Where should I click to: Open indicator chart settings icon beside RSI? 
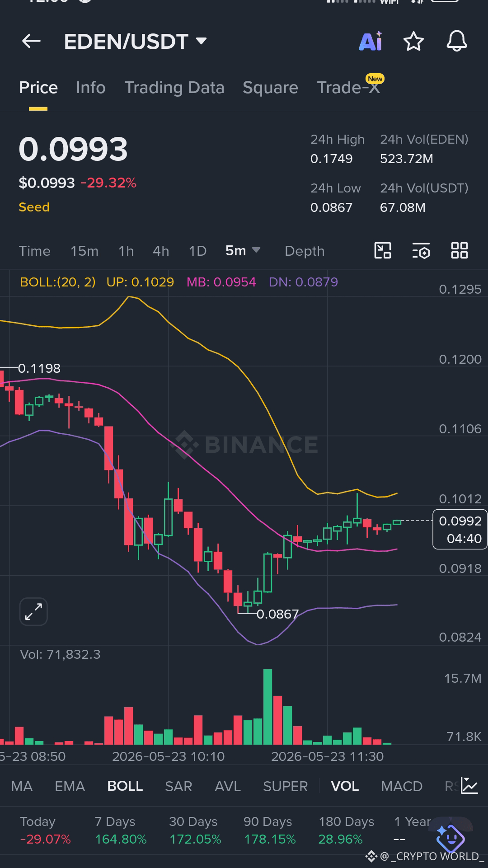(469, 786)
